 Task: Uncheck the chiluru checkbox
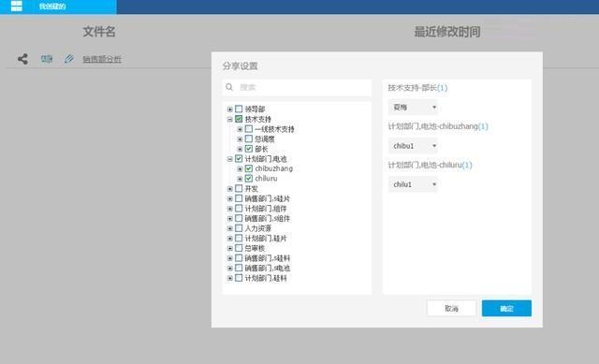(249, 179)
